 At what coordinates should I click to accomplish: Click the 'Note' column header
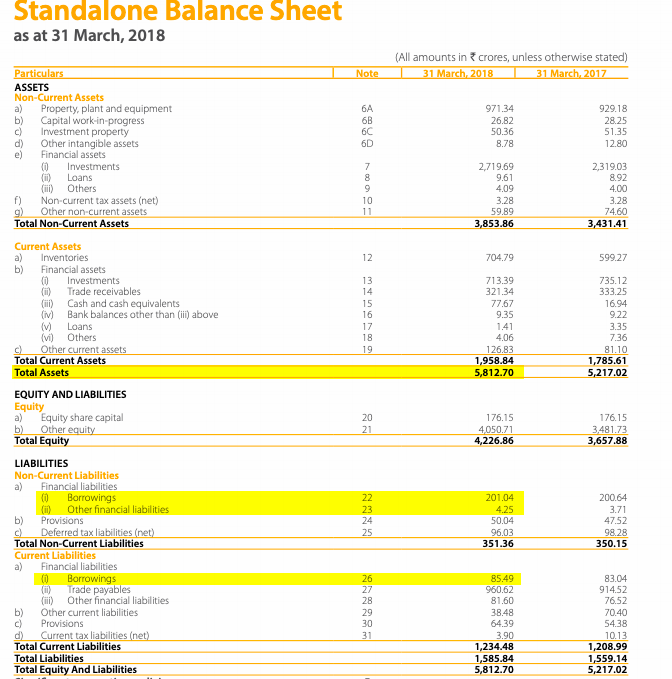pyautogui.click(x=367, y=73)
